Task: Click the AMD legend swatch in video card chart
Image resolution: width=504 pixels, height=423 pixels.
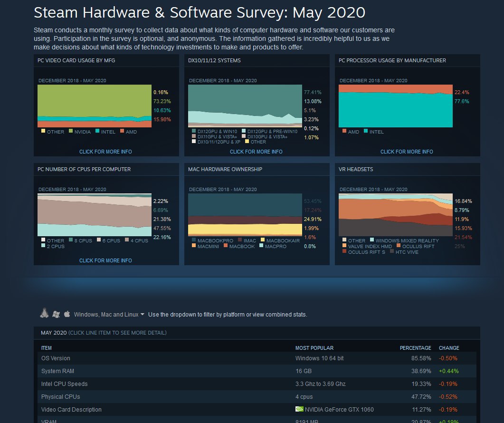Action: [x=122, y=131]
